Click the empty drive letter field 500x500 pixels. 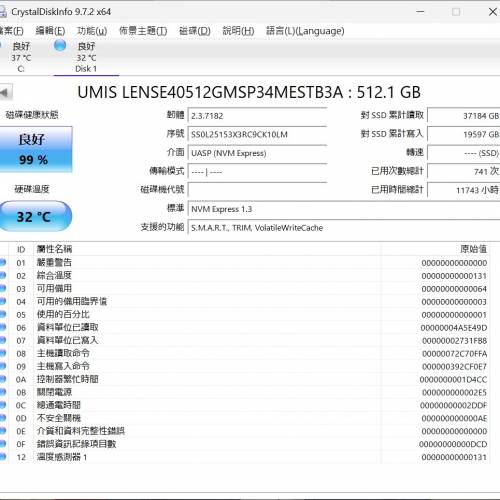(x=257, y=190)
